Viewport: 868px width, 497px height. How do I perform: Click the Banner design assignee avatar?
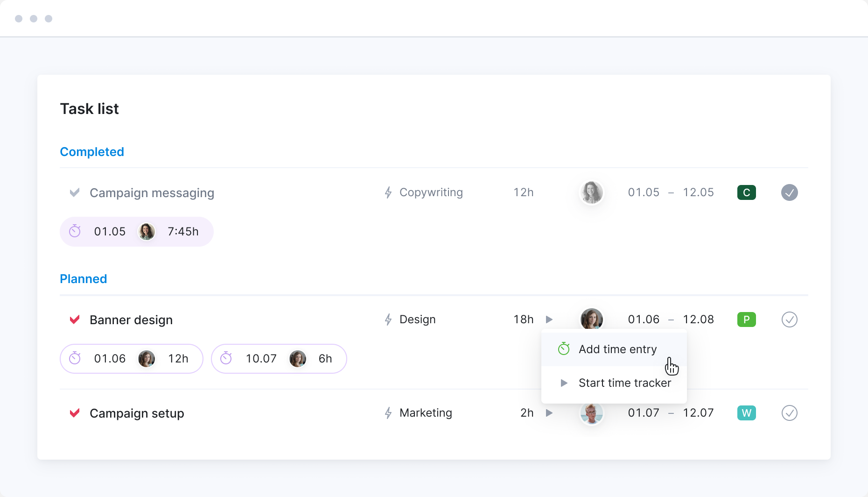click(592, 319)
